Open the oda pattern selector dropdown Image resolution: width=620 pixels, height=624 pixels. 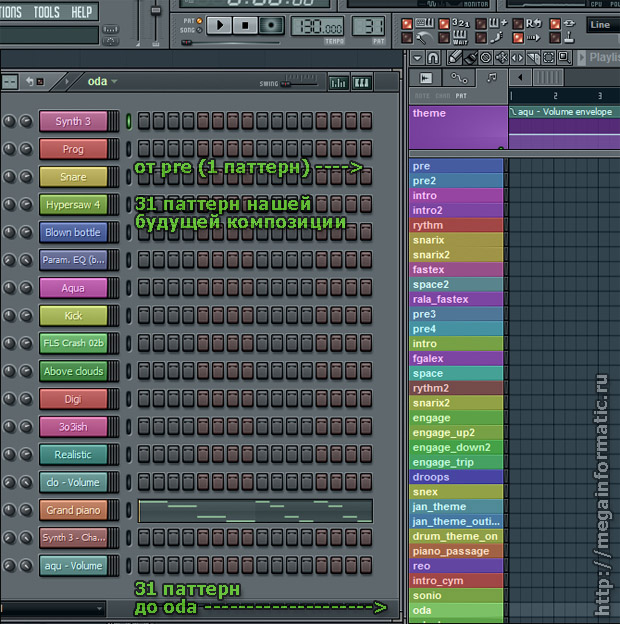(x=102, y=81)
